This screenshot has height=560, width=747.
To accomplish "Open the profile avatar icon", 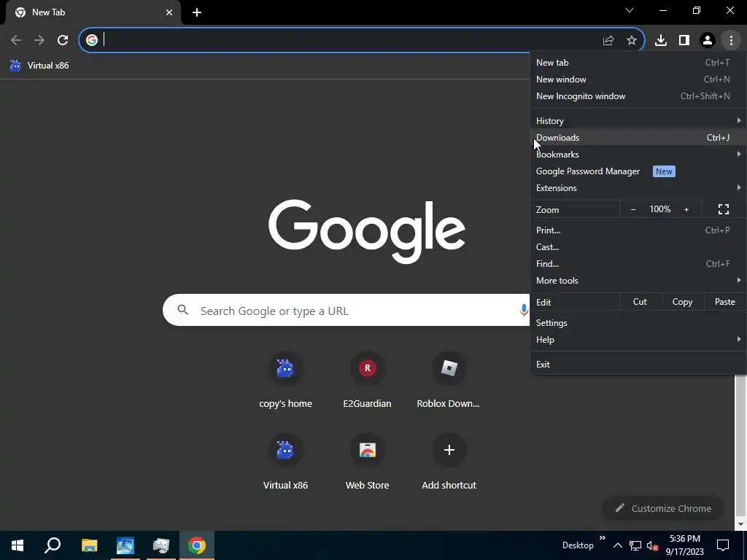I will point(708,41).
